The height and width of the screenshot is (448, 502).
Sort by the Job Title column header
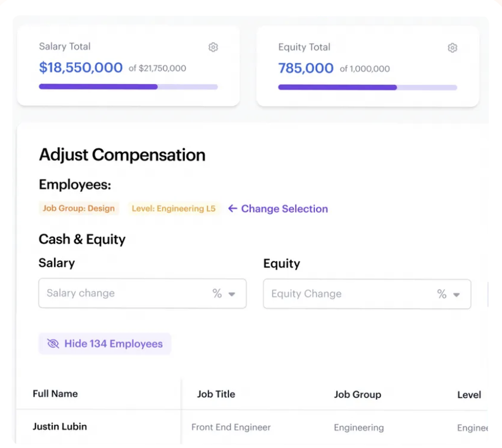pos(216,394)
